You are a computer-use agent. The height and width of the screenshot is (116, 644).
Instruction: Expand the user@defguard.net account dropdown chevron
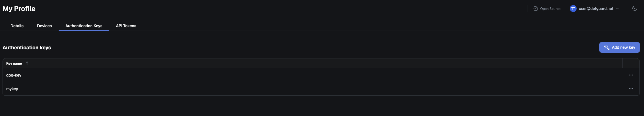tap(617, 9)
